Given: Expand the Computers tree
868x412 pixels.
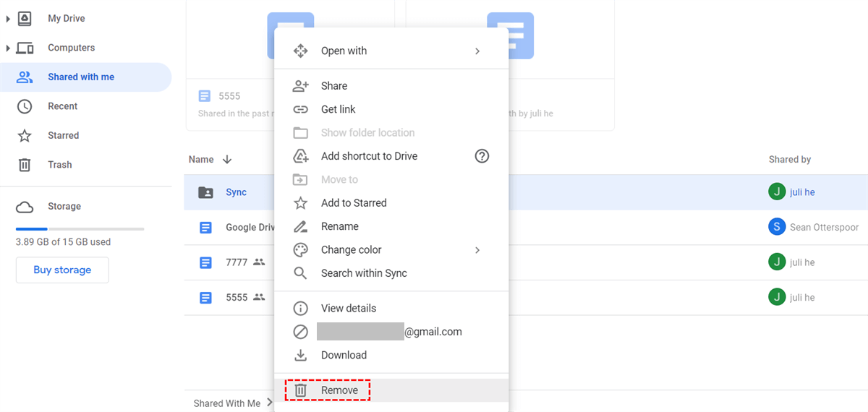Looking at the screenshot, I should [8, 48].
